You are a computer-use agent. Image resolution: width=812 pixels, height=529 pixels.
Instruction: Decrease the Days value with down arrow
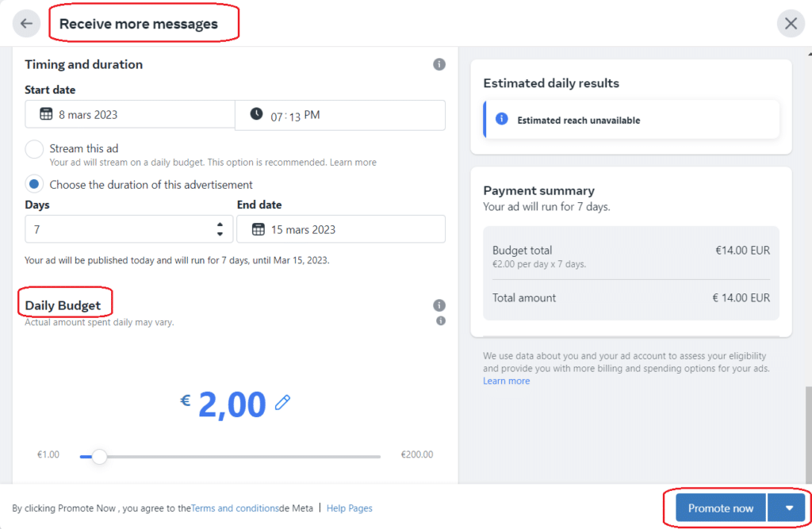coord(220,234)
